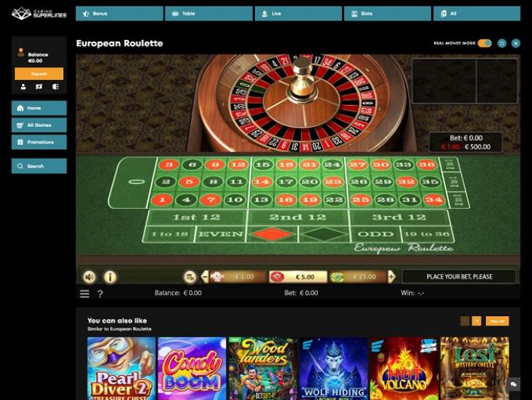Open Promotions in the sidebar

click(39, 142)
